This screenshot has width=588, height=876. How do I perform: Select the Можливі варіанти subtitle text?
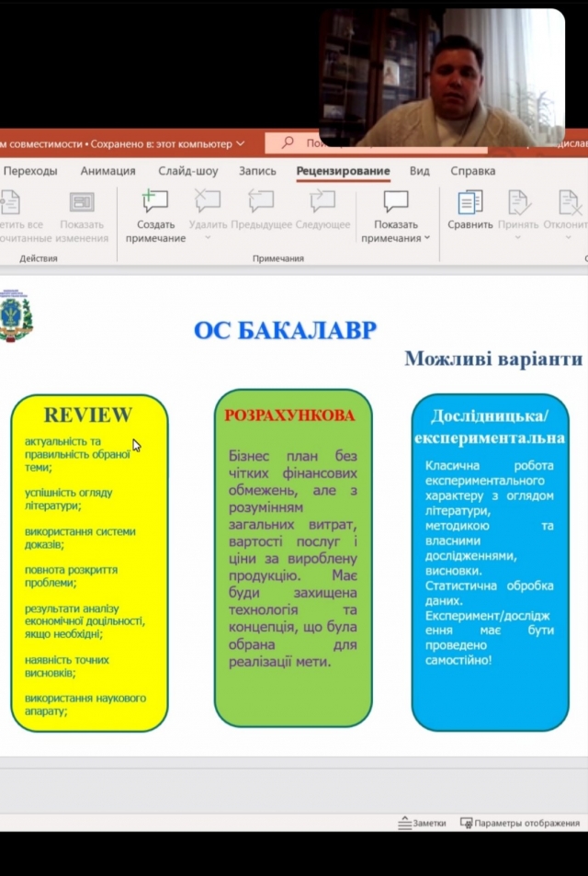[x=493, y=358]
